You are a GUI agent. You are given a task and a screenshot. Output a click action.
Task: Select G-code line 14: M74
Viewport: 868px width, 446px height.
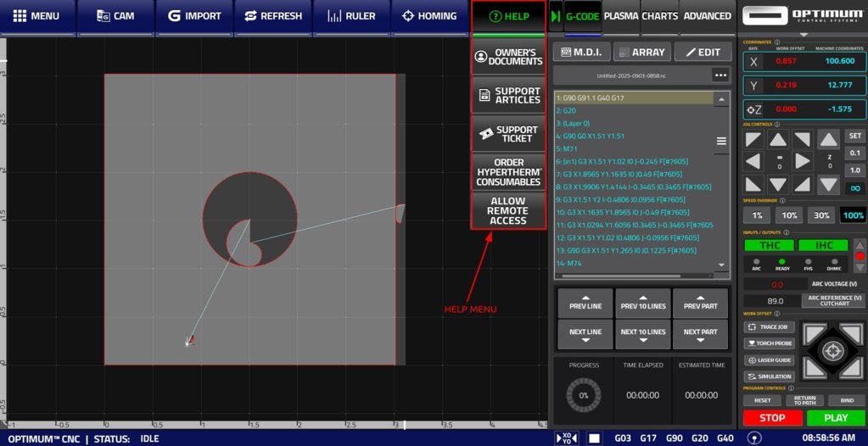coord(634,264)
